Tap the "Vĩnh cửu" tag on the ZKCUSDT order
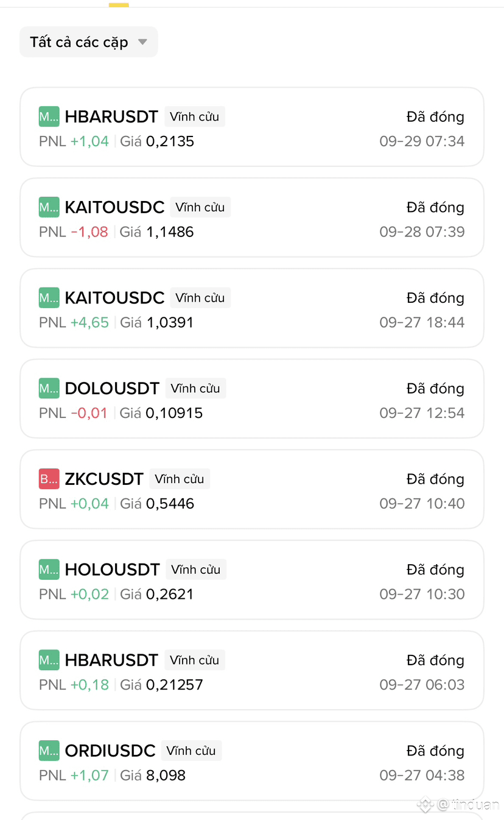 [179, 479]
